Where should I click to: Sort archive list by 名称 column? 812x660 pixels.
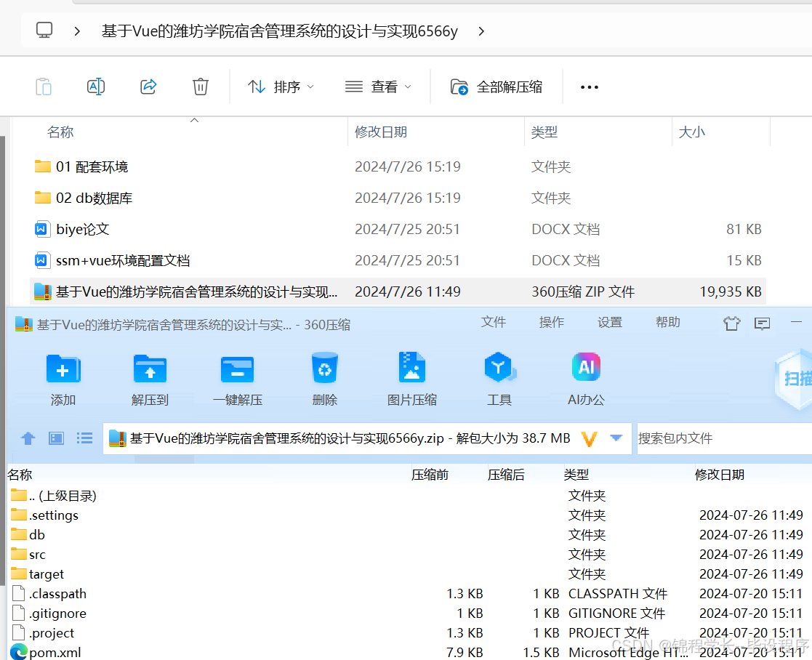(20, 475)
